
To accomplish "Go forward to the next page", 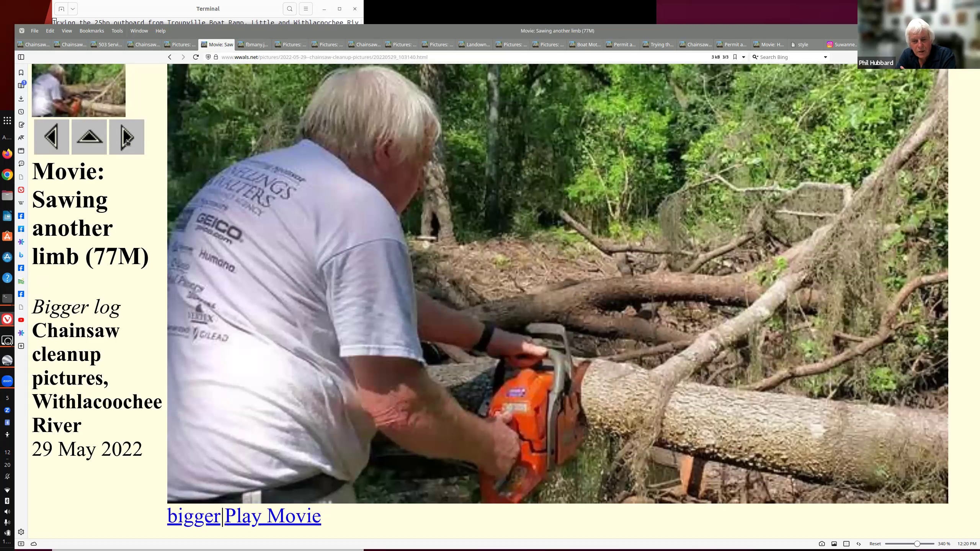I will coord(183,57).
